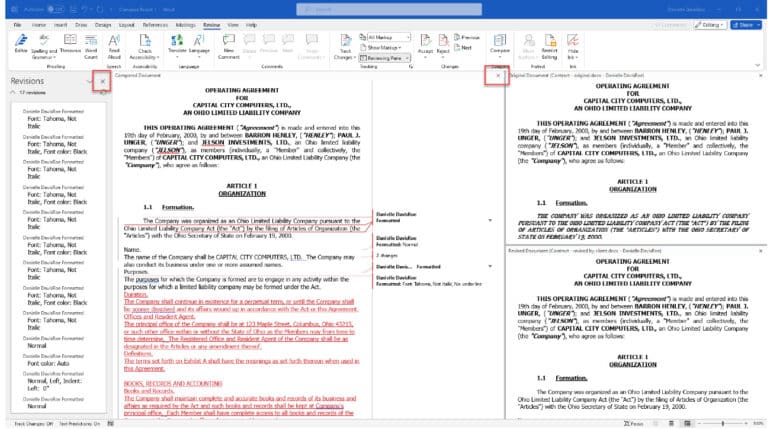
Task: Switch to the Home tab
Action: 38,25
